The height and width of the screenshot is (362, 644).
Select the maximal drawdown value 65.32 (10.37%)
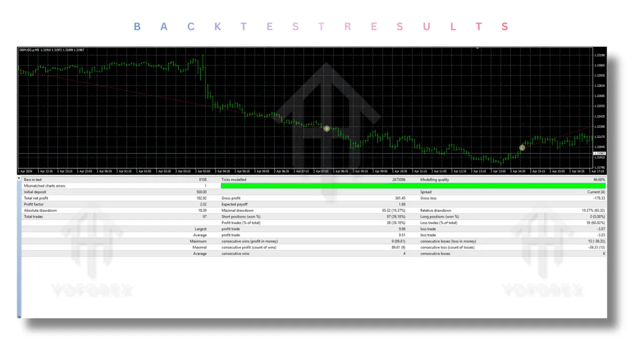point(394,211)
